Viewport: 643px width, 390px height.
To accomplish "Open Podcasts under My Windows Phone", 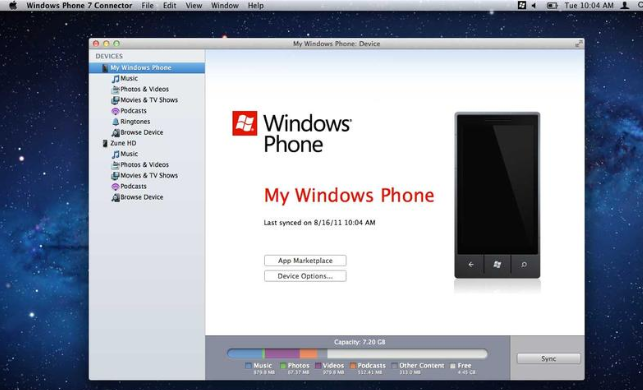I will (129, 111).
